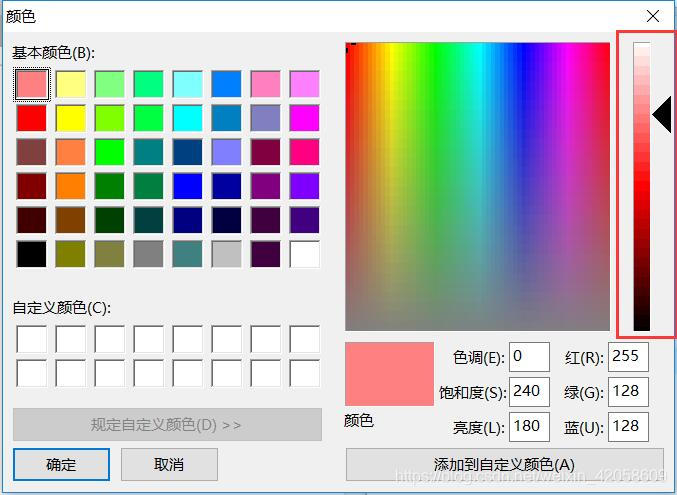Choose the dusty mauve brown swatch
This screenshot has height=495, width=677.
tap(32, 152)
